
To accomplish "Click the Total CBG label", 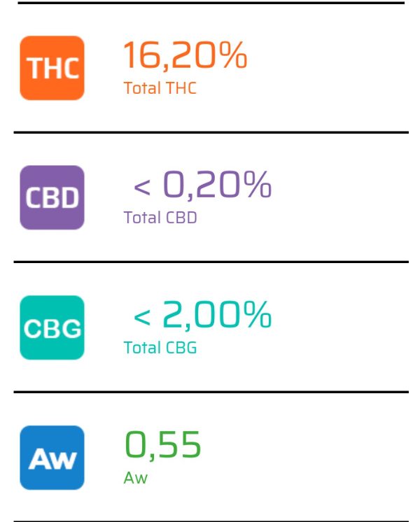I will [x=160, y=348].
